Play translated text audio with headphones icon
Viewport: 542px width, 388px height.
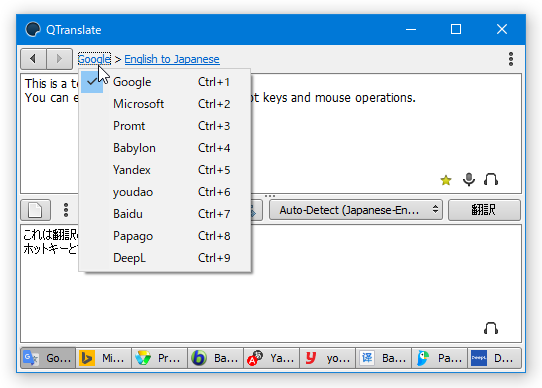click(491, 328)
